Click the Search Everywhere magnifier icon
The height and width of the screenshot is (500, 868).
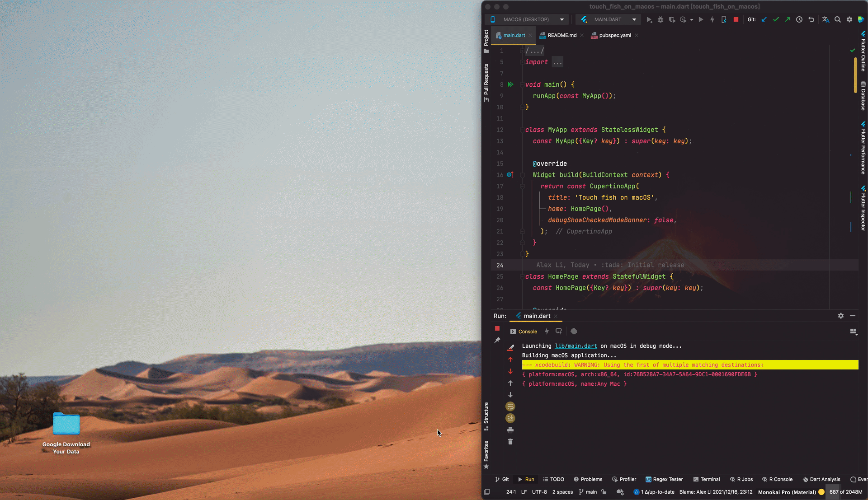[x=838, y=19]
